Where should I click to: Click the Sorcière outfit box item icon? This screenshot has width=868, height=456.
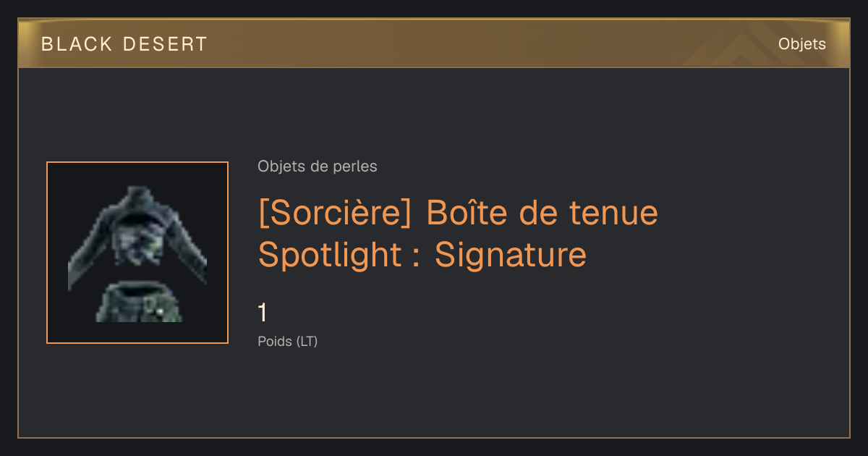pyautogui.click(x=137, y=254)
